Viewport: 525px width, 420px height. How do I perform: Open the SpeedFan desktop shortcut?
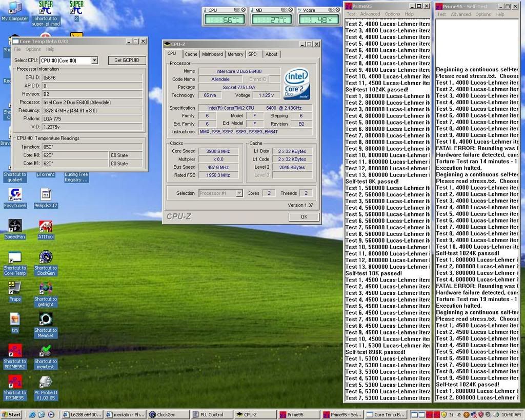(x=15, y=226)
